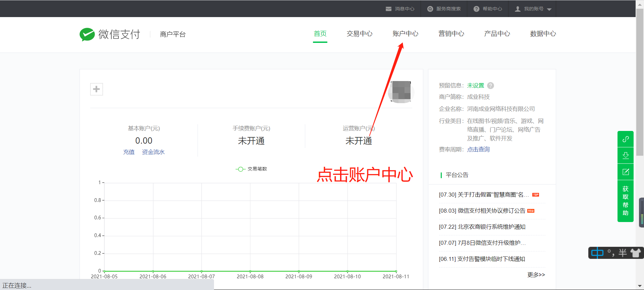Viewport: 644px width, 290px height.
Task: Click the 帮助中心 link
Action: click(492, 9)
